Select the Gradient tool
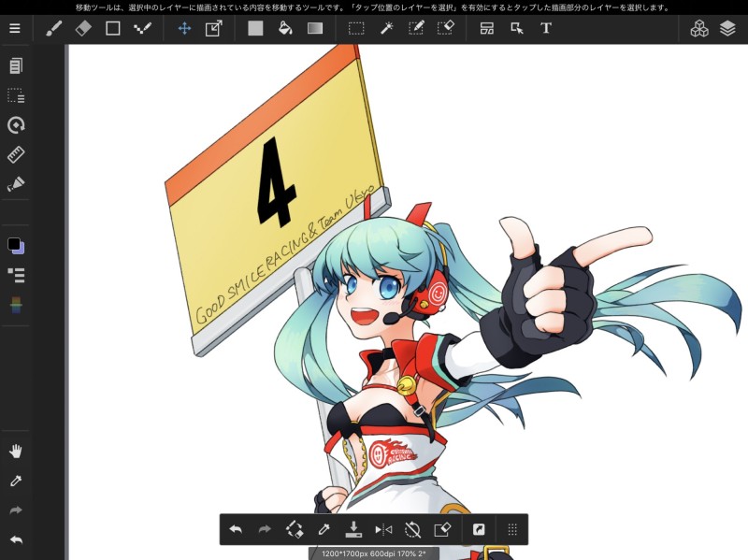The image size is (748, 560). coord(315,29)
